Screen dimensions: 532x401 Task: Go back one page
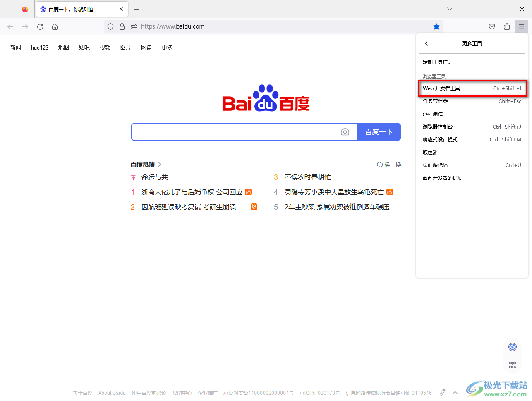coord(10,26)
